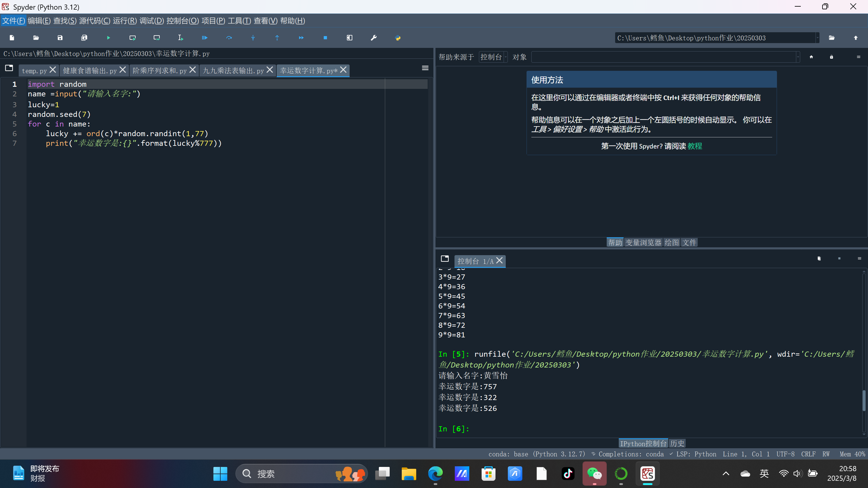Save all files with toolbar icon
Screen dimensions: 868x488
point(84,38)
